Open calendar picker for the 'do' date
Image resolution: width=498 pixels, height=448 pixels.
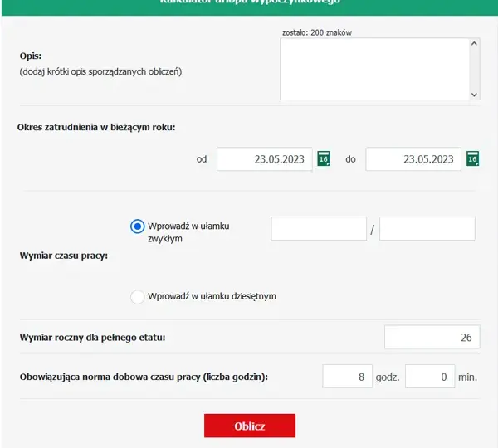click(472, 158)
